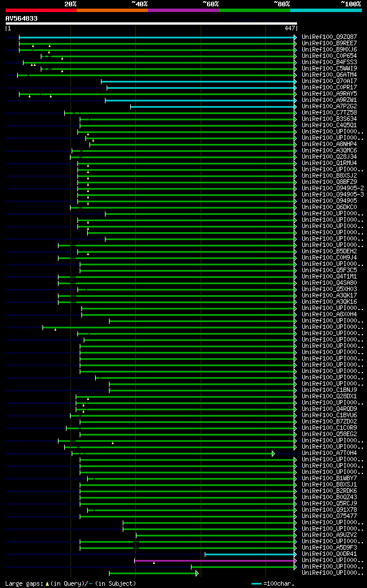Open hit UniRef100_Q4T1M1
367x588 pixels.
coord(329,276)
